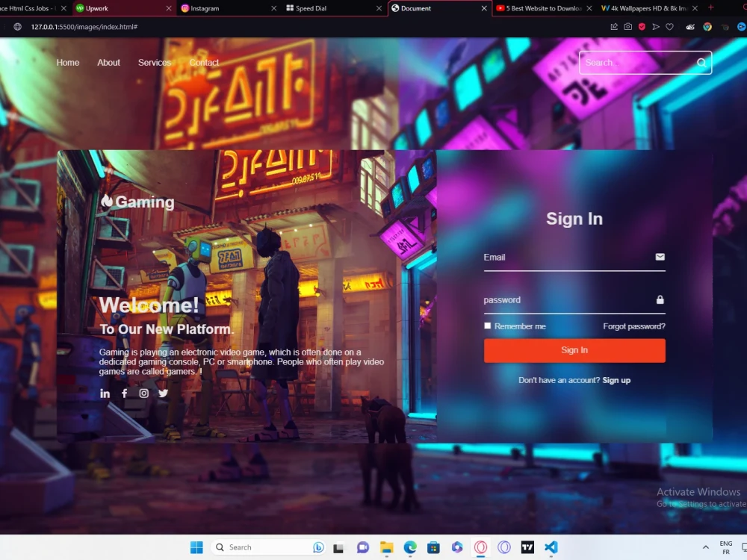Add page to bookmarks with heart icon
Screen dimensions: 747x560
(x=669, y=27)
